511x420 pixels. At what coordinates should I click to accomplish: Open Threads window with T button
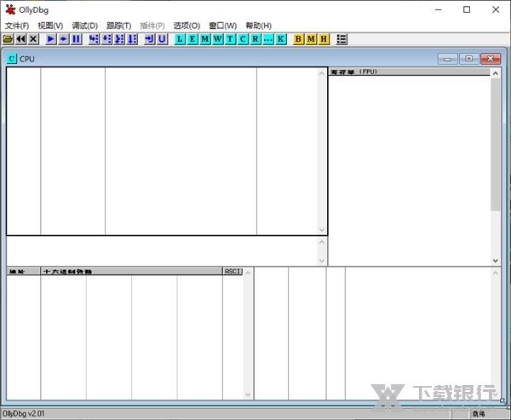click(230, 39)
